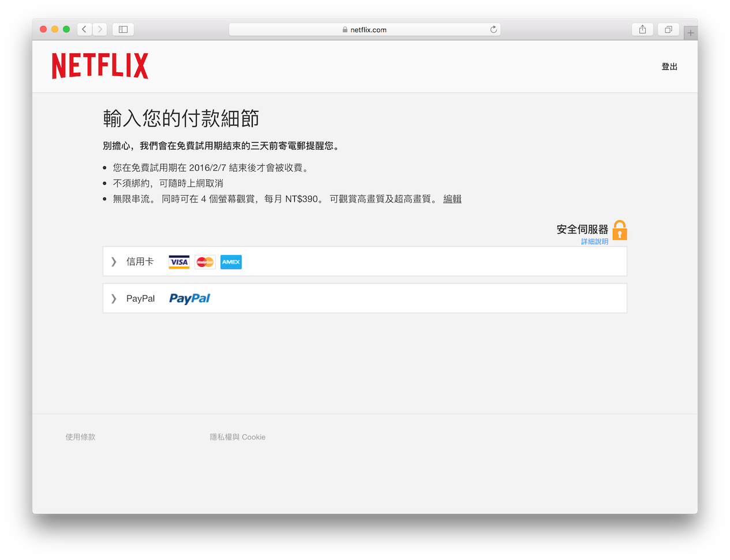This screenshot has height=560, width=730.
Task: Show all tabs overview
Action: (668, 29)
